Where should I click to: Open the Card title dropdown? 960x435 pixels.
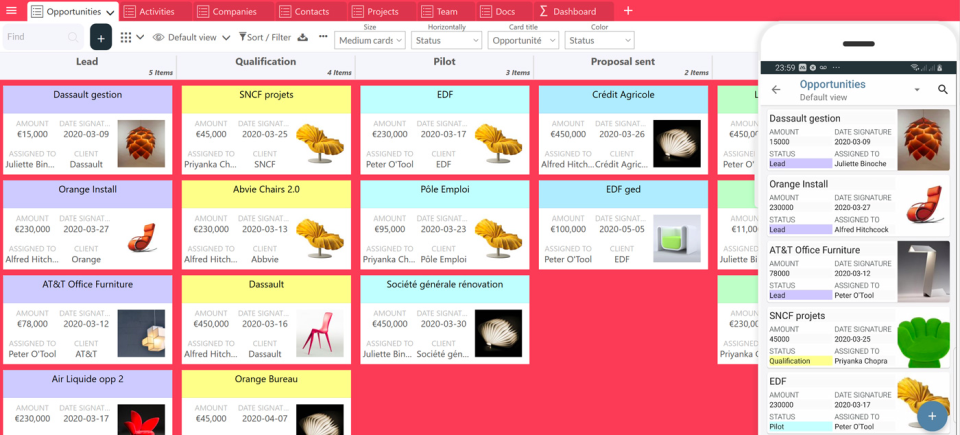[x=523, y=41]
